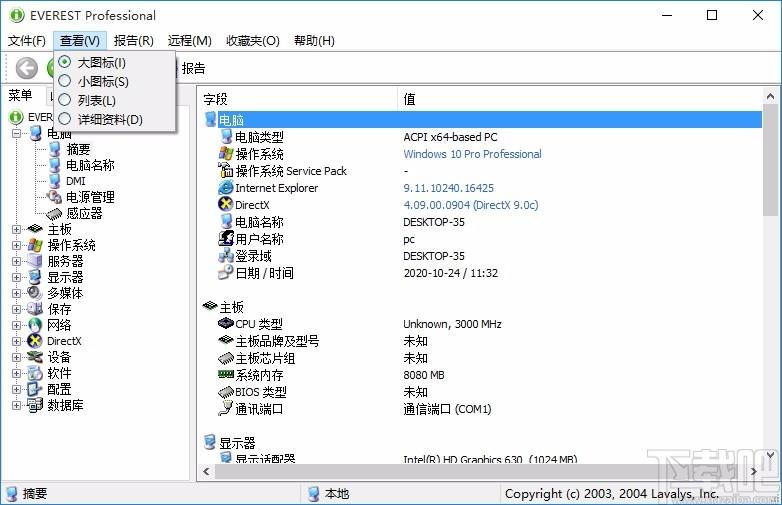The image size is (782, 505).
Task: Click the 软件 software icon in tree
Action: 35,373
